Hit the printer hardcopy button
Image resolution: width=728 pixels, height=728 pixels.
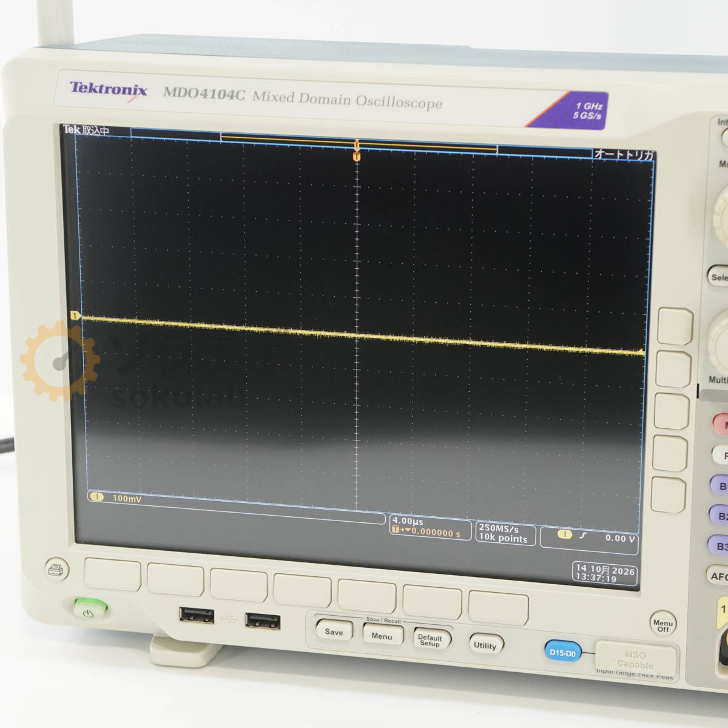click(x=57, y=569)
